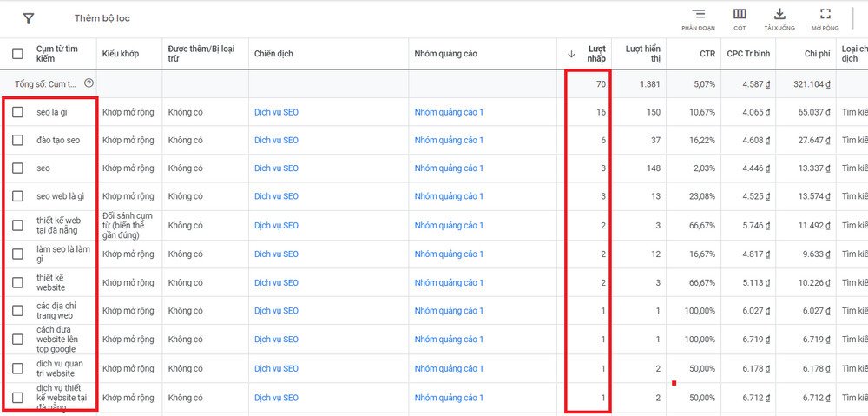Click the Mở rộng expand icon
The height and width of the screenshot is (416, 868).
pyautogui.click(x=825, y=15)
